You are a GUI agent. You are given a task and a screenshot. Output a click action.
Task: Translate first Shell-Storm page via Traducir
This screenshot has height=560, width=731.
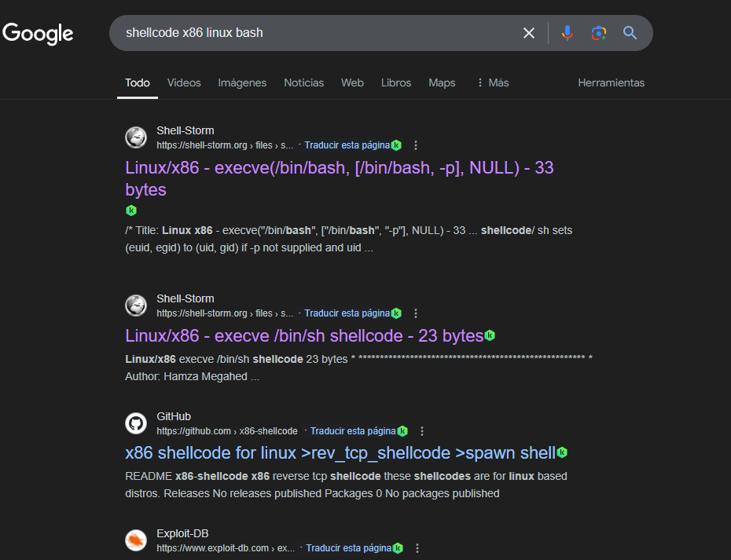pos(347,145)
